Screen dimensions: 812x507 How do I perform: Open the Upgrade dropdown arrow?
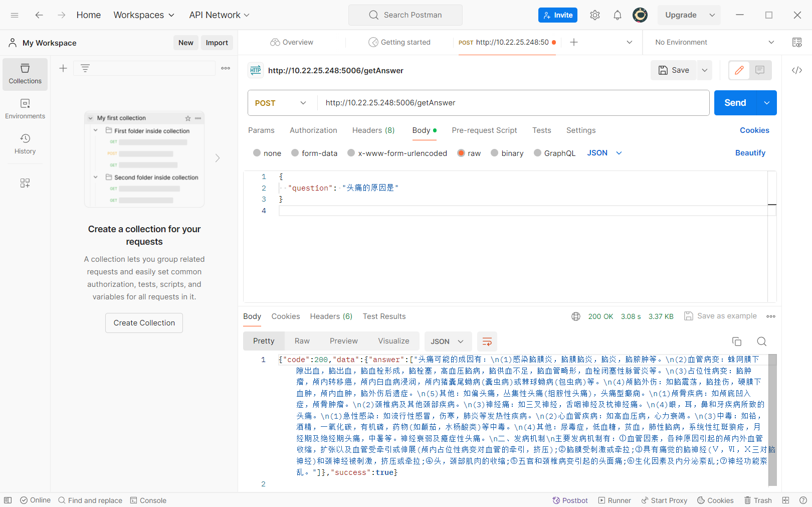[712, 15]
